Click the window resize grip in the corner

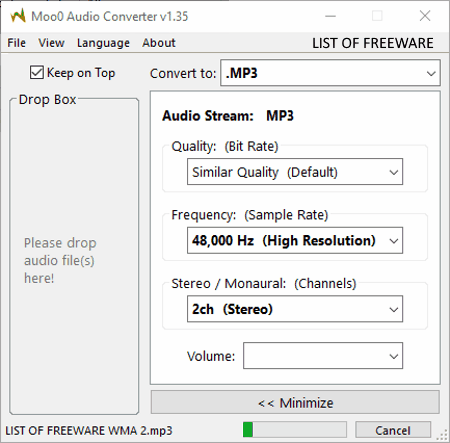pos(442,435)
